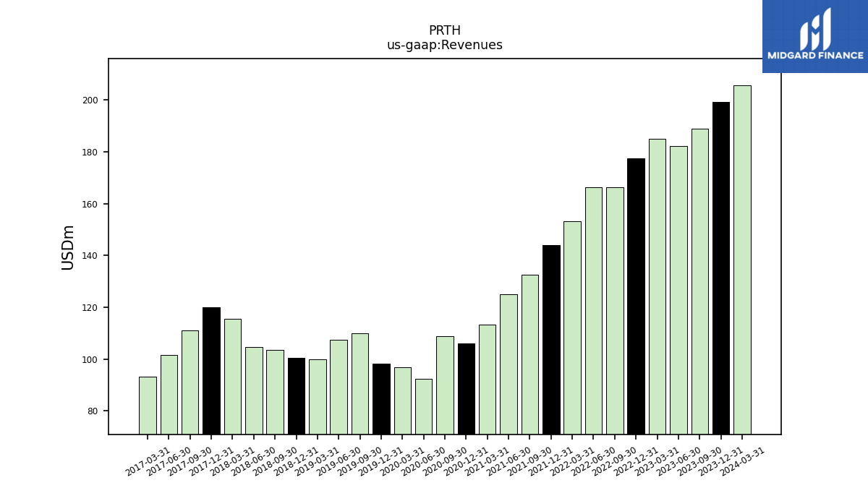Select the 2024-03-31 revenue bar
Image resolution: width=868 pixels, height=488 pixels.
(x=742, y=260)
